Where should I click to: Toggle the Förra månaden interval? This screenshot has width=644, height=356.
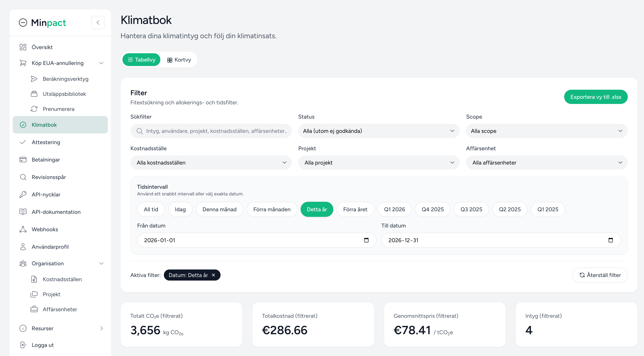click(x=272, y=209)
